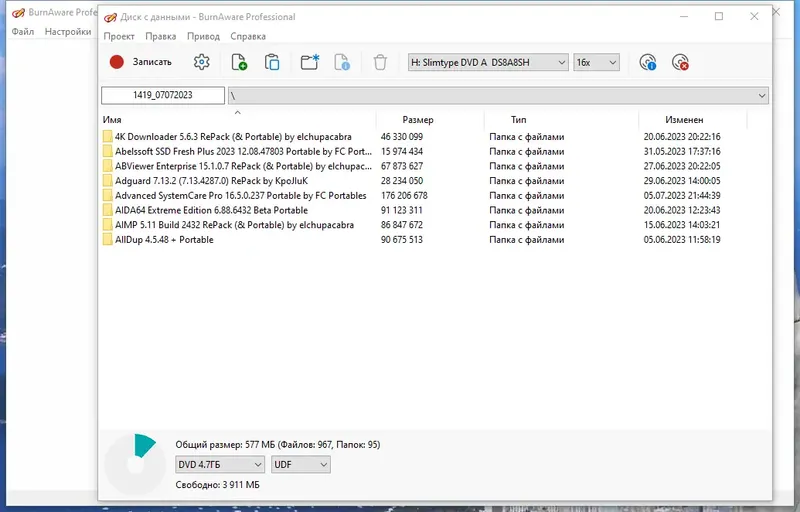Open the Привод menu
This screenshot has height=512, width=800.
[x=203, y=36]
